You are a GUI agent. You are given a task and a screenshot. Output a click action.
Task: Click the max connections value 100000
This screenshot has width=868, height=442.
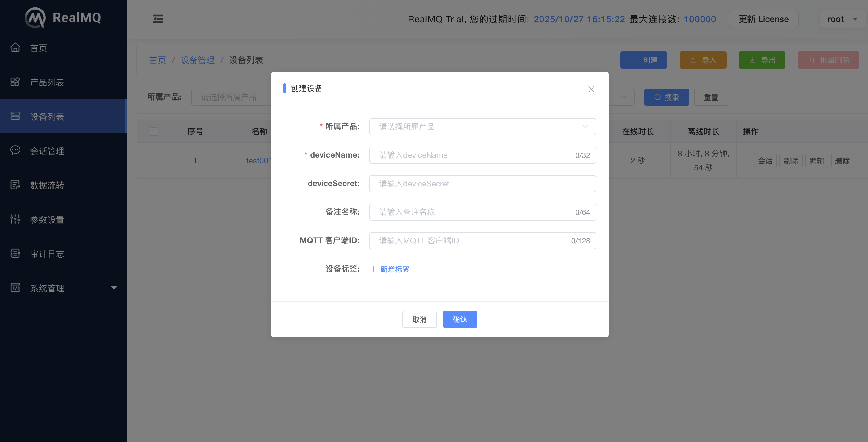pyautogui.click(x=700, y=19)
